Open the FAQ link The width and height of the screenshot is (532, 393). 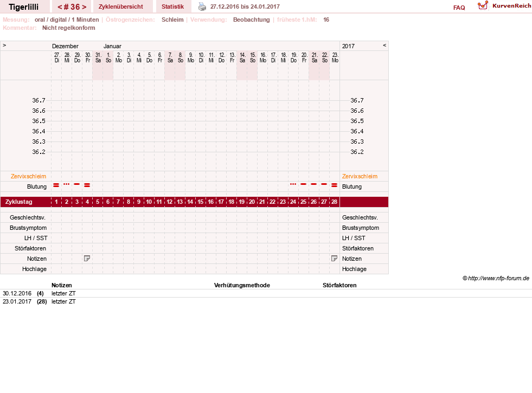click(x=459, y=8)
